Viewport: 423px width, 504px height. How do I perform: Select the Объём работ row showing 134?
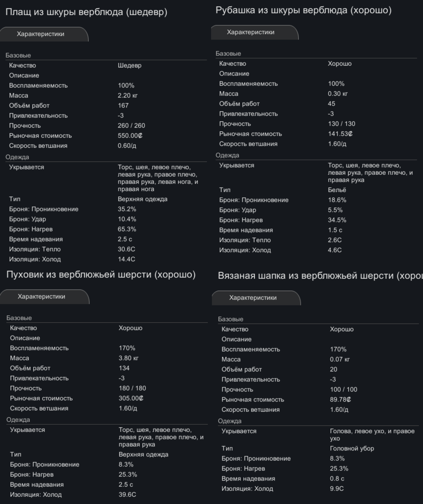pyautogui.click(x=107, y=368)
